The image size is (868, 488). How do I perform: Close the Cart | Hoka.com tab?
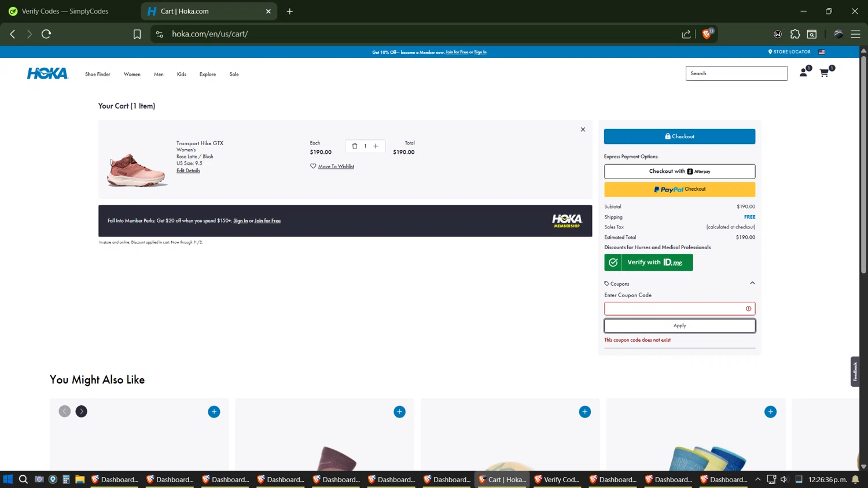[269, 11]
